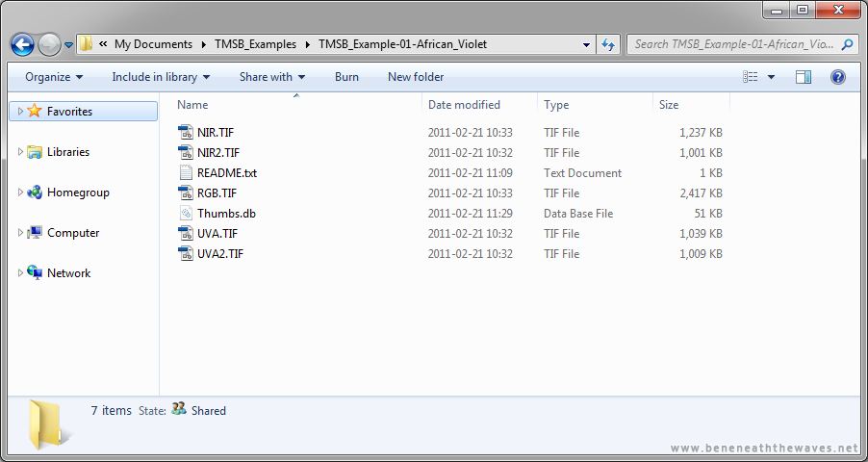868x462 pixels.
Task: Click the 2,417 KB size value
Action: click(701, 192)
